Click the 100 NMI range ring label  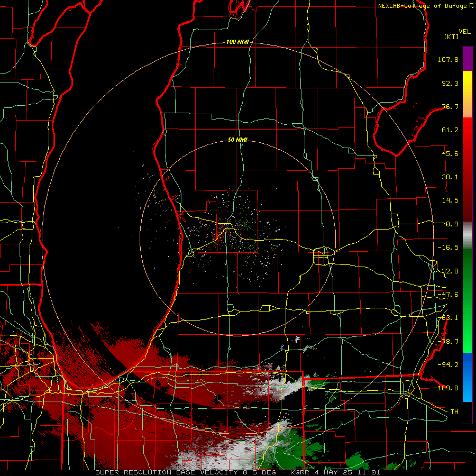[237, 42]
